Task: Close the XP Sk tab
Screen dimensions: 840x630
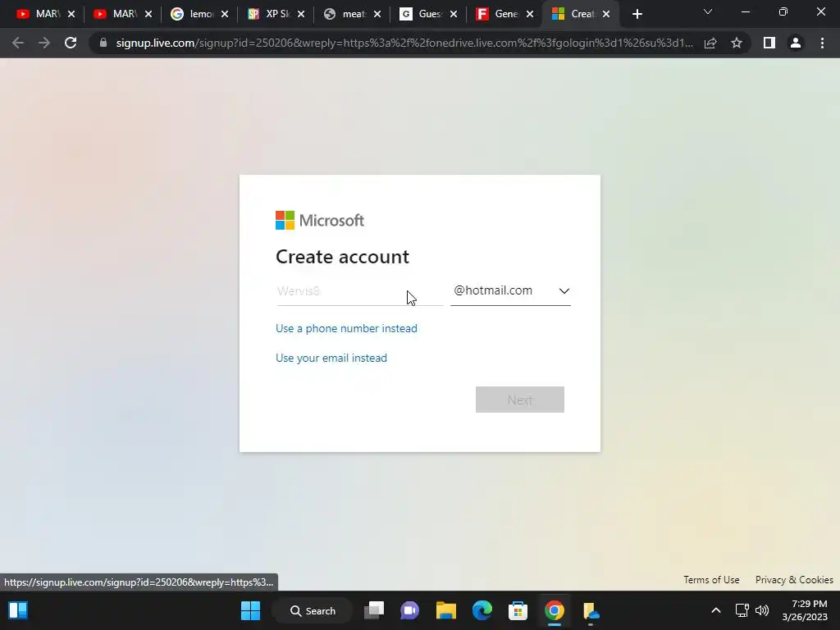Action: pyautogui.click(x=301, y=15)
